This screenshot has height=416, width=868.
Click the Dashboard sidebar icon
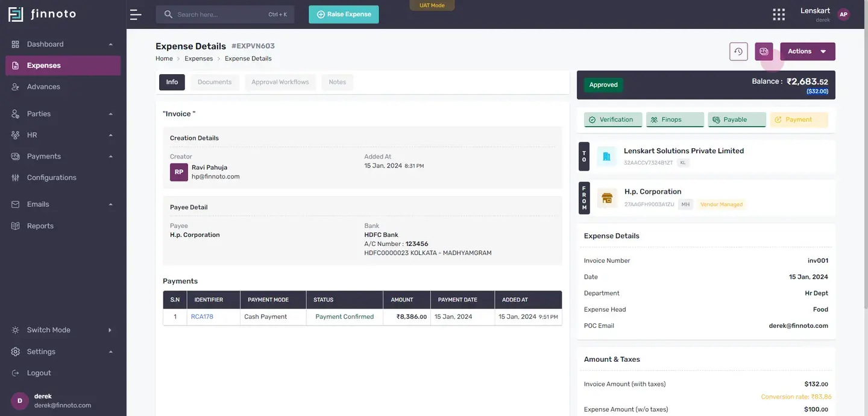[x=16, y=44]
